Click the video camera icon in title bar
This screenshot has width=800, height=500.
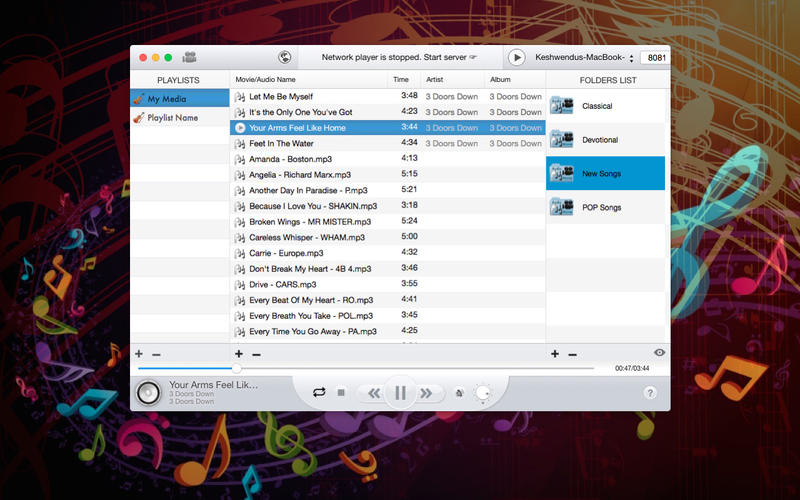point(189,58)
